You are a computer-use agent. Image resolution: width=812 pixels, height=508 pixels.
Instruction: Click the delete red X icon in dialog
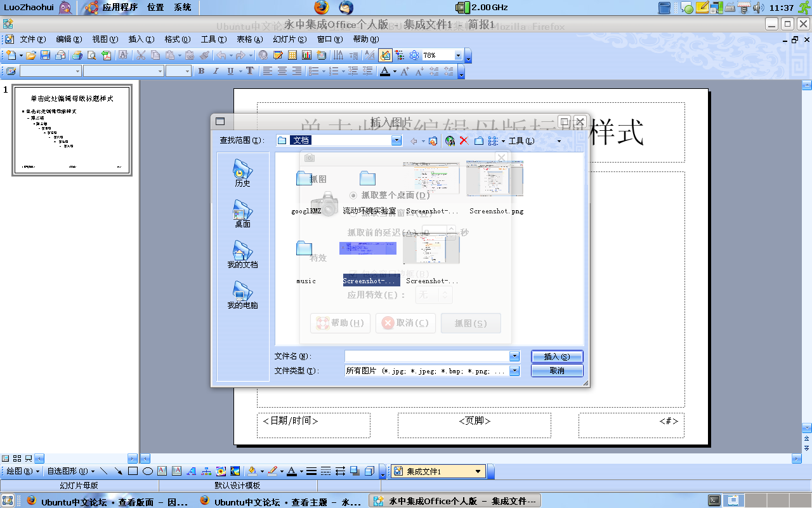coord(464,141)
